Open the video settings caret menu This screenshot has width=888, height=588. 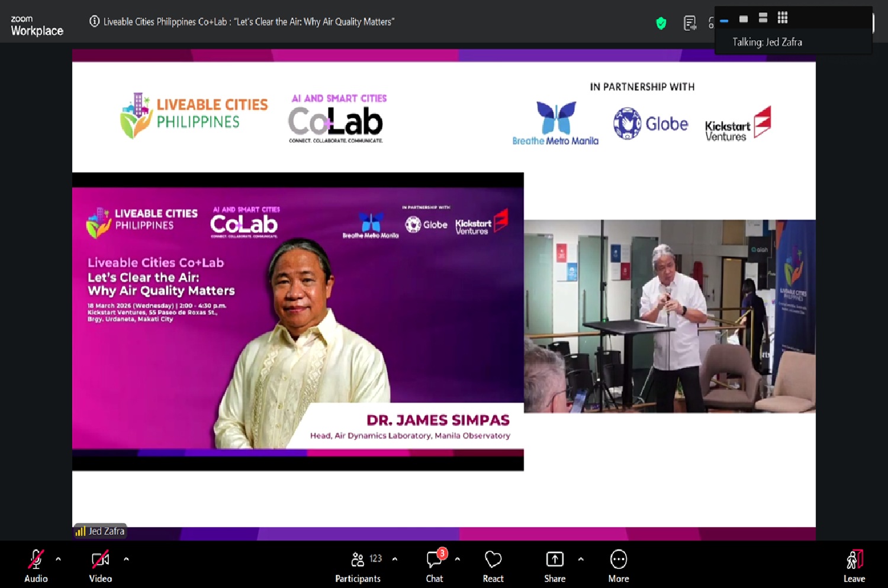(126, 558)
